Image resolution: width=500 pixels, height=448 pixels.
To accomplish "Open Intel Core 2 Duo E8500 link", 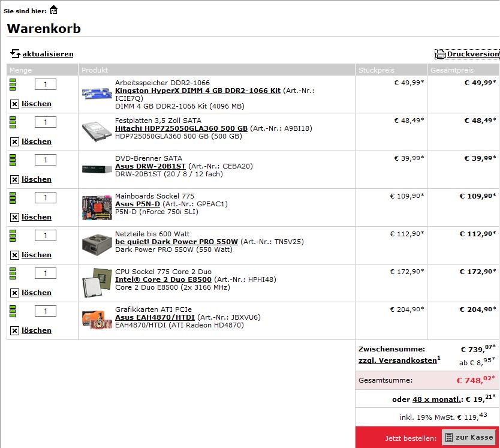I will [x=163, y=279].
